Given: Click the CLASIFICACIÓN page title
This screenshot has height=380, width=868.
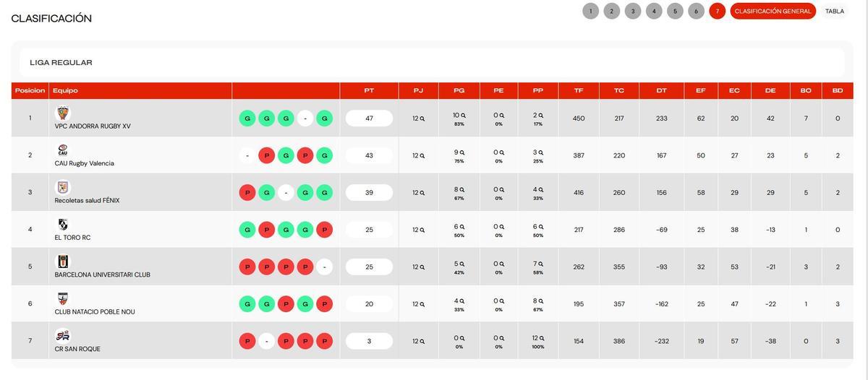Looking at the screenshot, I should click(51, 18).
